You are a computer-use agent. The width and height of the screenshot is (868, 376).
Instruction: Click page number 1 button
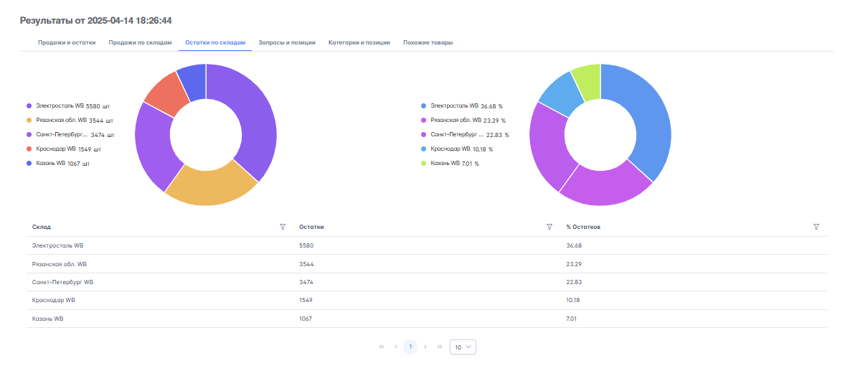pos(410,347)
